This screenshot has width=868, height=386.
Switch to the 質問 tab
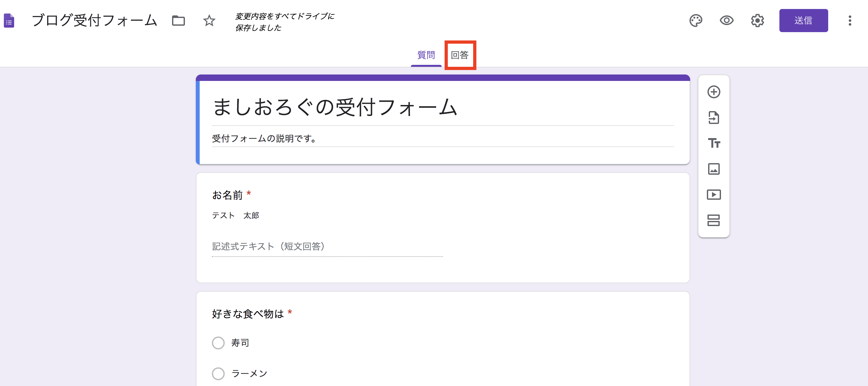[x=426, y=55]
